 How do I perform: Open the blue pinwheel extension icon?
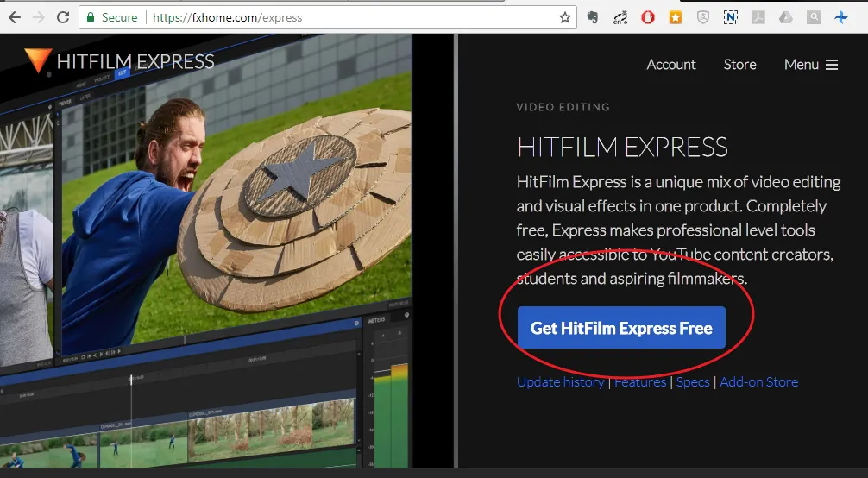[841, 18]
